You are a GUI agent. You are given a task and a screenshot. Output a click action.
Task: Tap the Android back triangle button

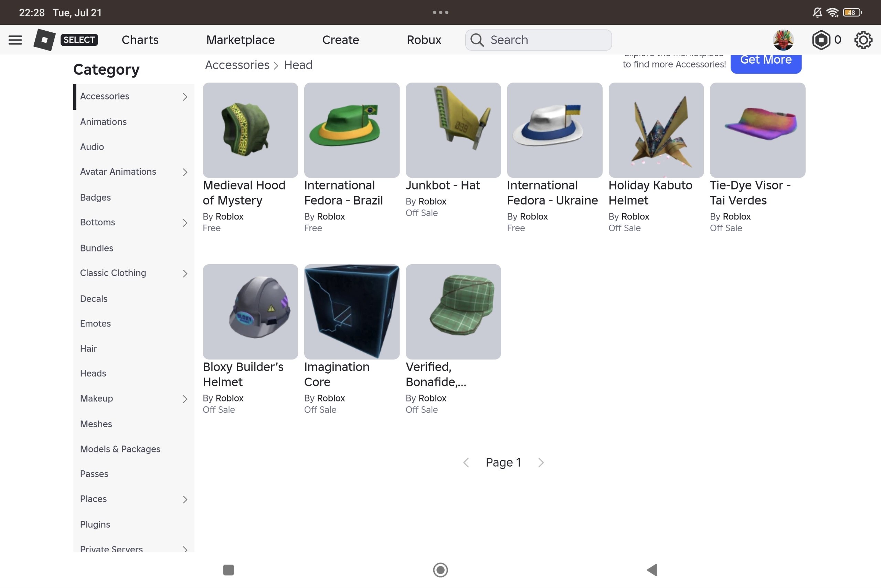[x=652, y=570]
